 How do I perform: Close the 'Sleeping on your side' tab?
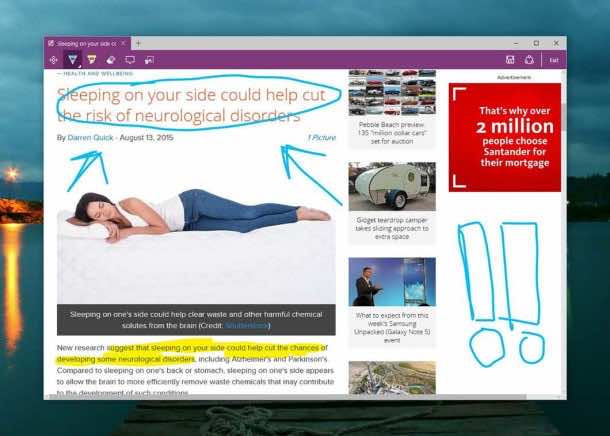point(124,43)
